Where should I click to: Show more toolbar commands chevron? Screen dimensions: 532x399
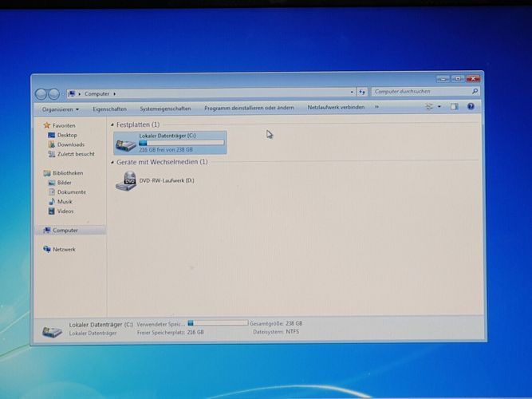(x=376, y=107)
